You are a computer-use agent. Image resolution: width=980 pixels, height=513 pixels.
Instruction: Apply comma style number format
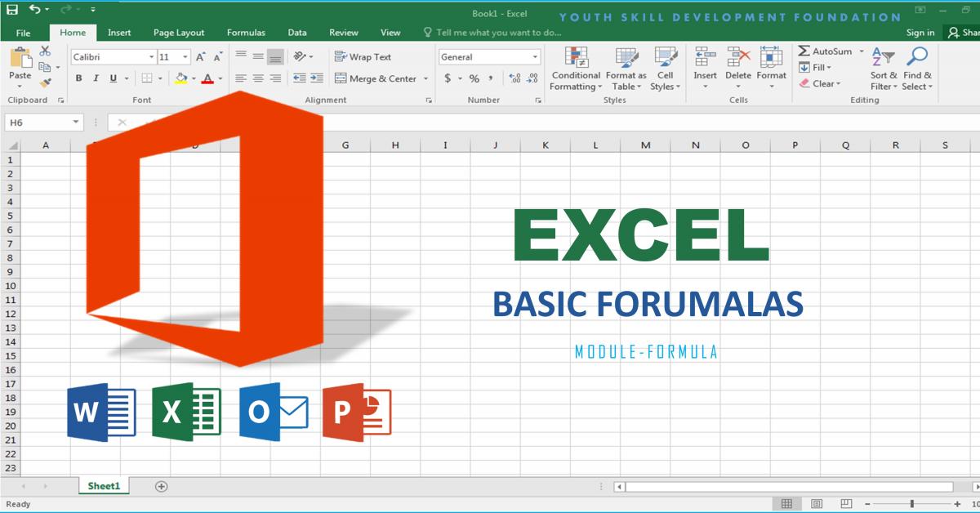point(491,78)
